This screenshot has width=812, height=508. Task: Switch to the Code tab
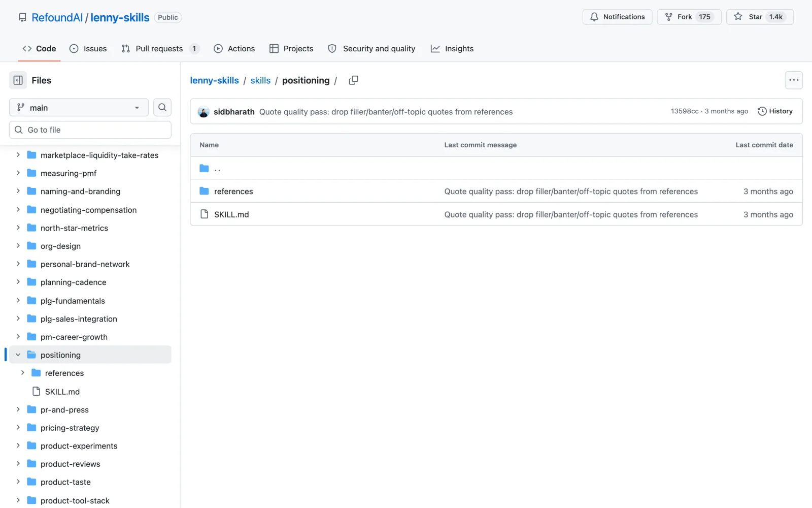click(39, 49)
